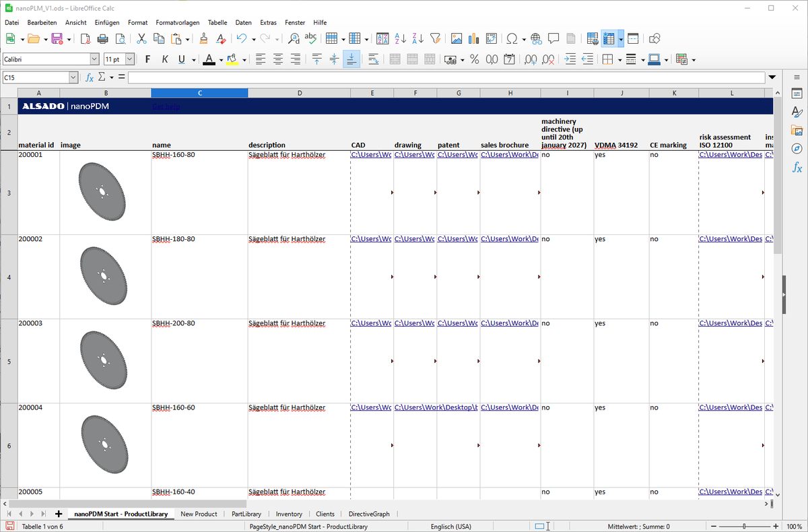Open the borders dropdown arrow
The image size is (808, 532).
[x=619, y=60]
